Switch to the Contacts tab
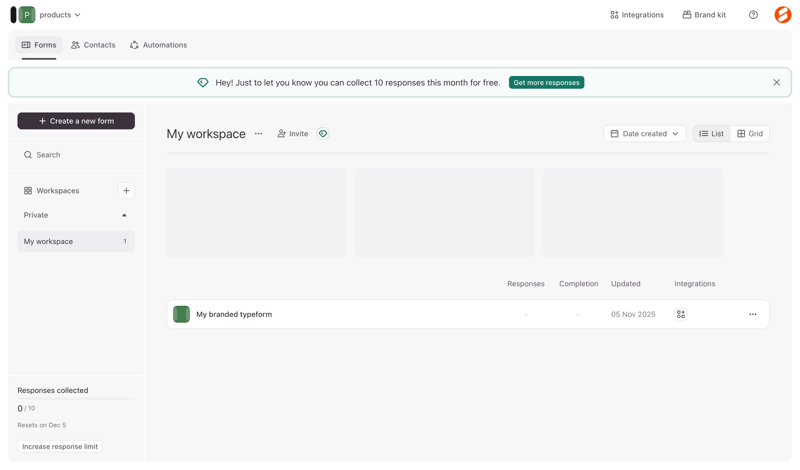 click(x=93, y=45)
